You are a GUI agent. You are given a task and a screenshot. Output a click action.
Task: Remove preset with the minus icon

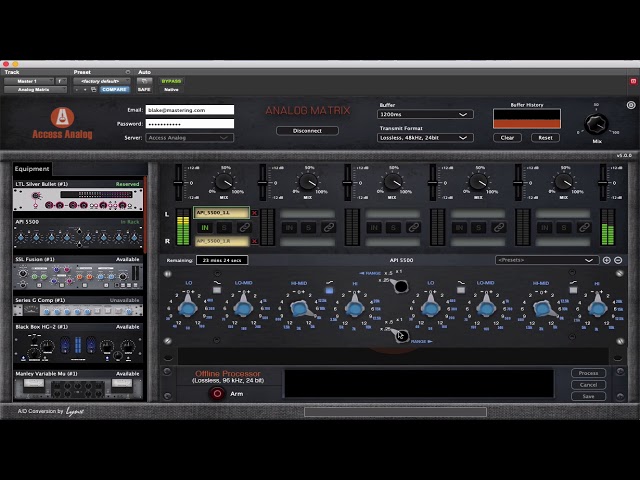(x=618, y=260)
